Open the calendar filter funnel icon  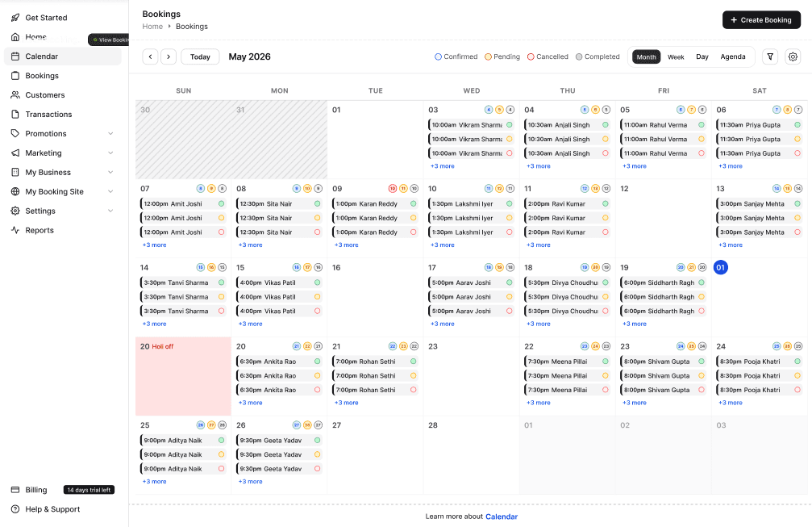pyautogui.click(x=770, y=57)
